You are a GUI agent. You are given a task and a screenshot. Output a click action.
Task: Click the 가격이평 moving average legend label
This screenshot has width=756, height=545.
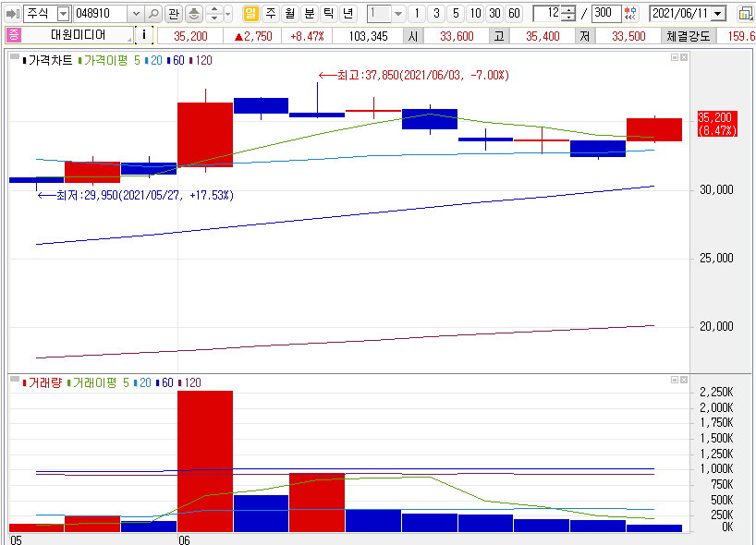105,60
